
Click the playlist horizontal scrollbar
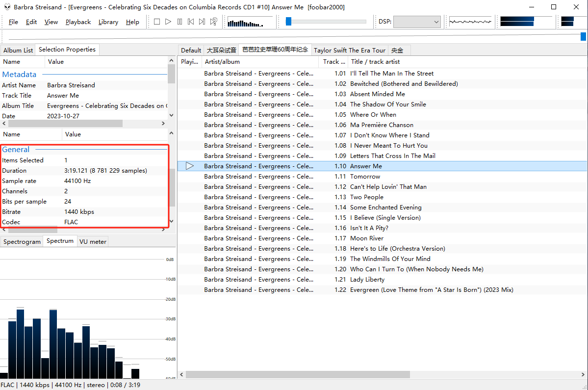click(298, 374)
